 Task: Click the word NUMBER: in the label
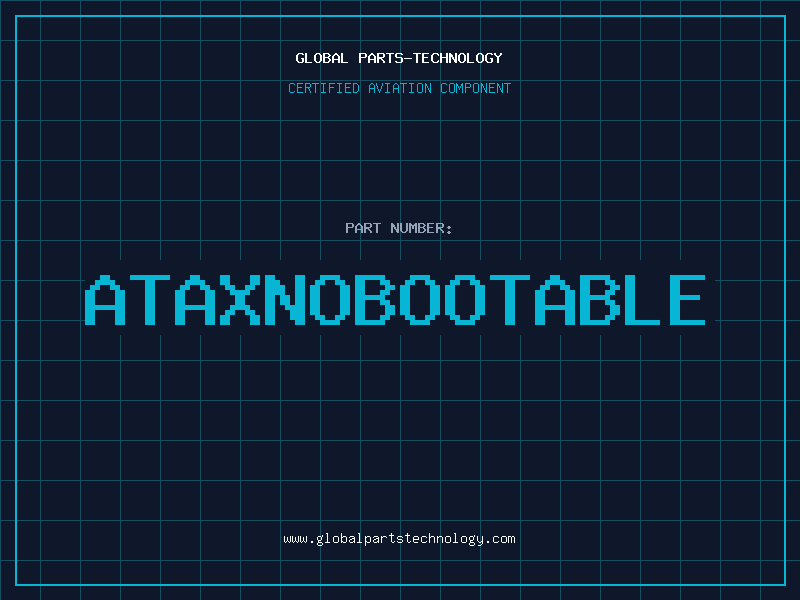(x=421, y=228)
